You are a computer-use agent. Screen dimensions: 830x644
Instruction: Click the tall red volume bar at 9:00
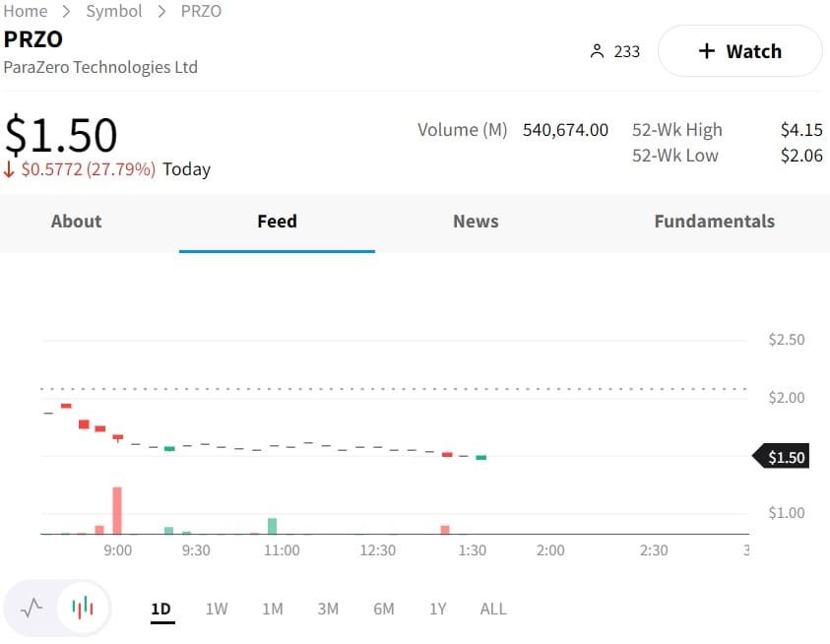point(117,510)
